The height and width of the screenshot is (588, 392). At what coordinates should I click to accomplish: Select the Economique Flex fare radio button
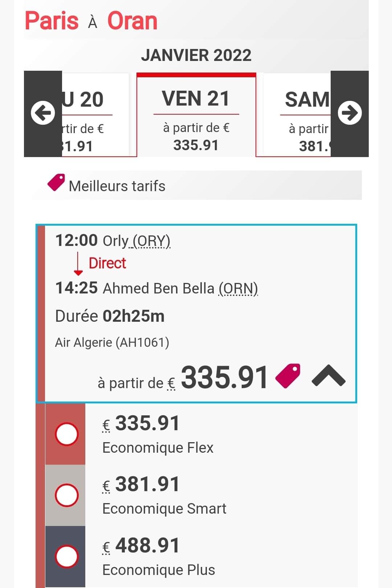pos(67,434)
